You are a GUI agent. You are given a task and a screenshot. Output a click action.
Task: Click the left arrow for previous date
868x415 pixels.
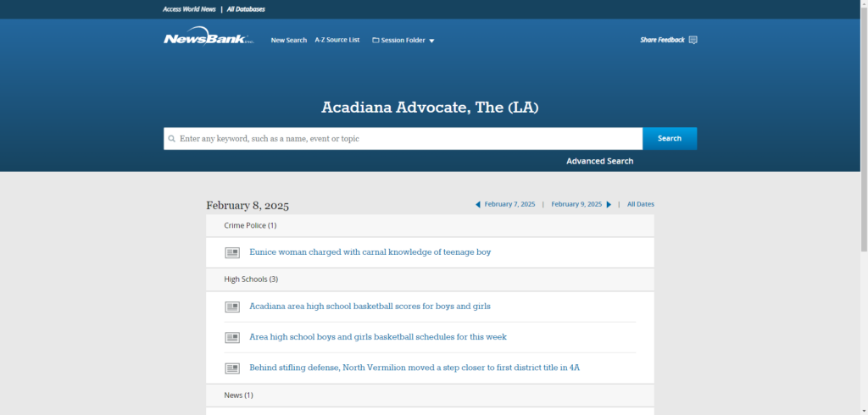(477, 204)
